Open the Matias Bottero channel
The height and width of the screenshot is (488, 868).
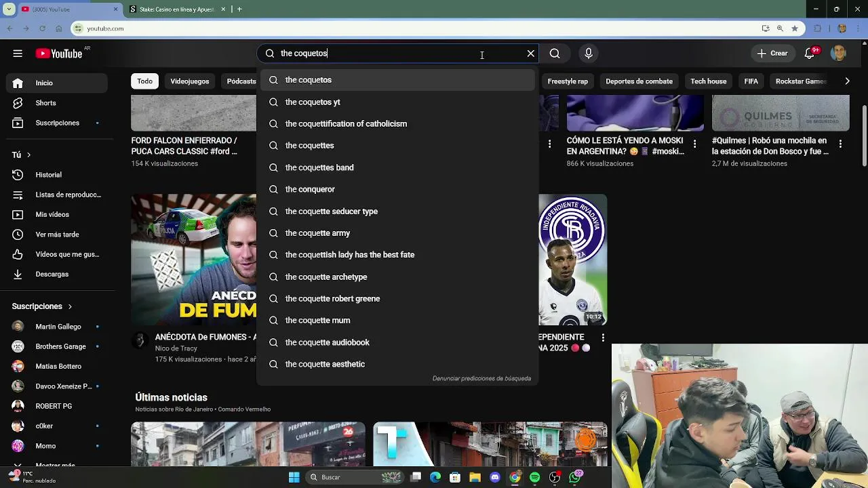58,366
